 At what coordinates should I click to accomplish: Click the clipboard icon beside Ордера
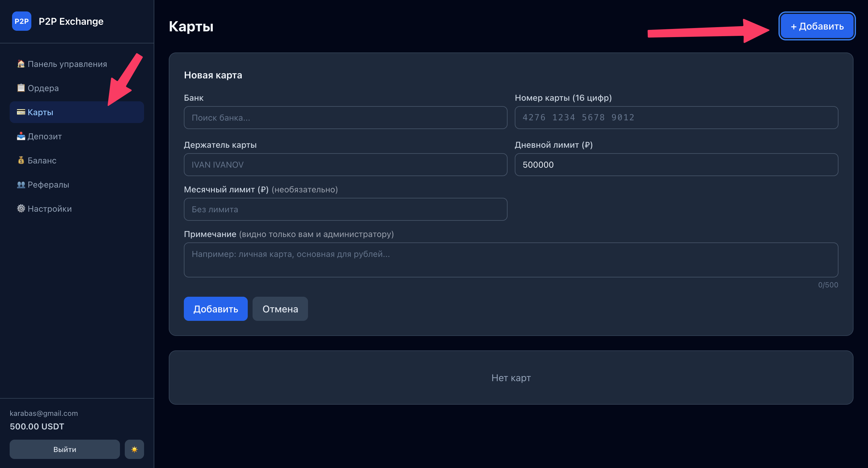click(x=21, y=88)
